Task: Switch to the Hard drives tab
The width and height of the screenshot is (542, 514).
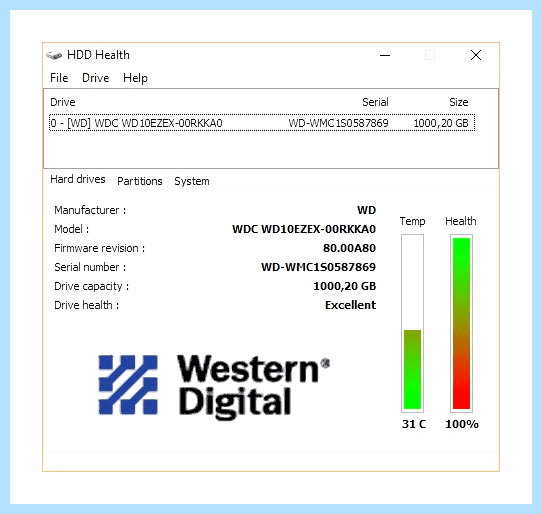Action: [78, 179]
